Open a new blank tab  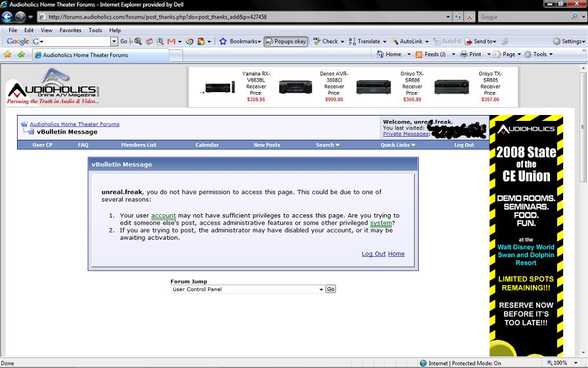(176, 55)
